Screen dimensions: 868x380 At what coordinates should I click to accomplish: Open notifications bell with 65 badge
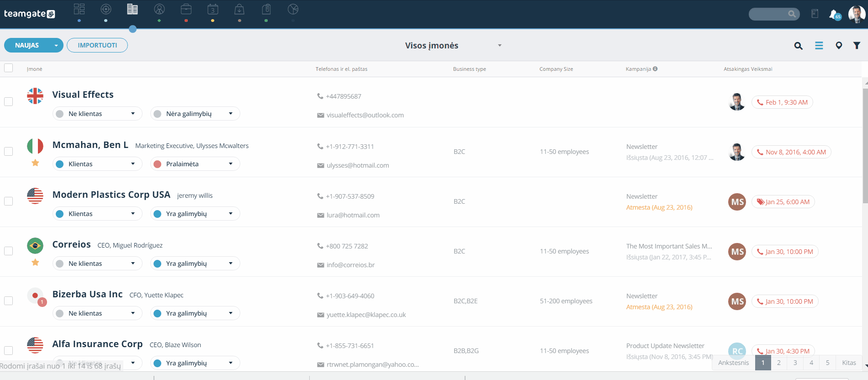click(x=835, y=15)
